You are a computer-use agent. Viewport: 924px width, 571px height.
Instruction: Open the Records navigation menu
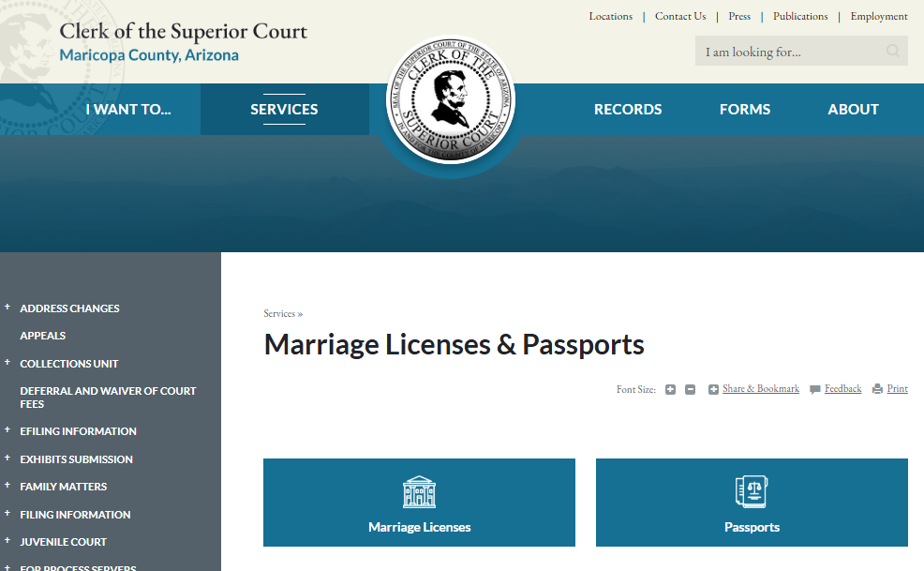coord(628,110)
